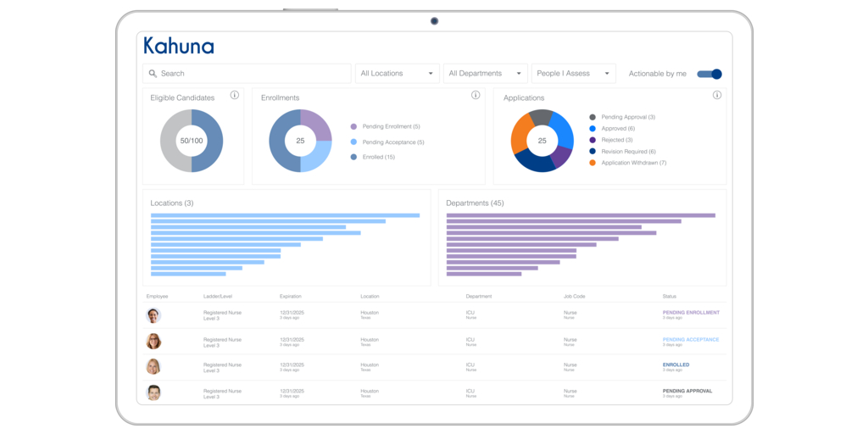Open info icon on Applications card
The height and width of the screenshot is (434, 868).
point(717,96)
